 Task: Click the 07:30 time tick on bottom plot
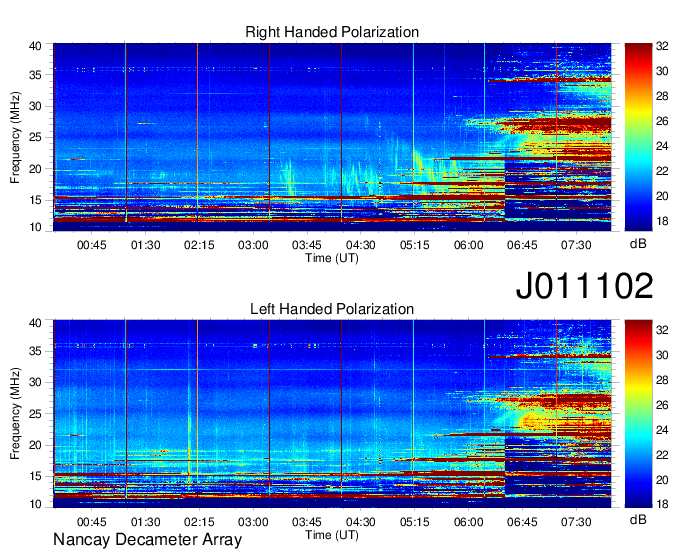tap(576, 522)
